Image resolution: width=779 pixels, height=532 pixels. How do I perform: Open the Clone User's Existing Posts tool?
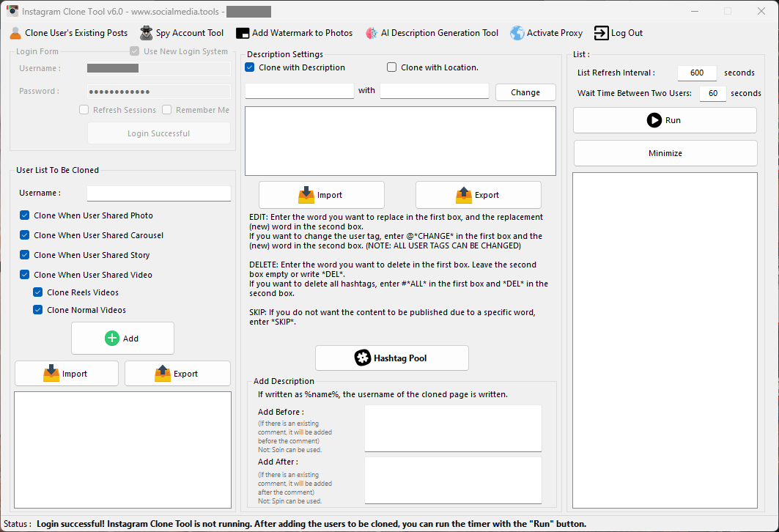69,33
